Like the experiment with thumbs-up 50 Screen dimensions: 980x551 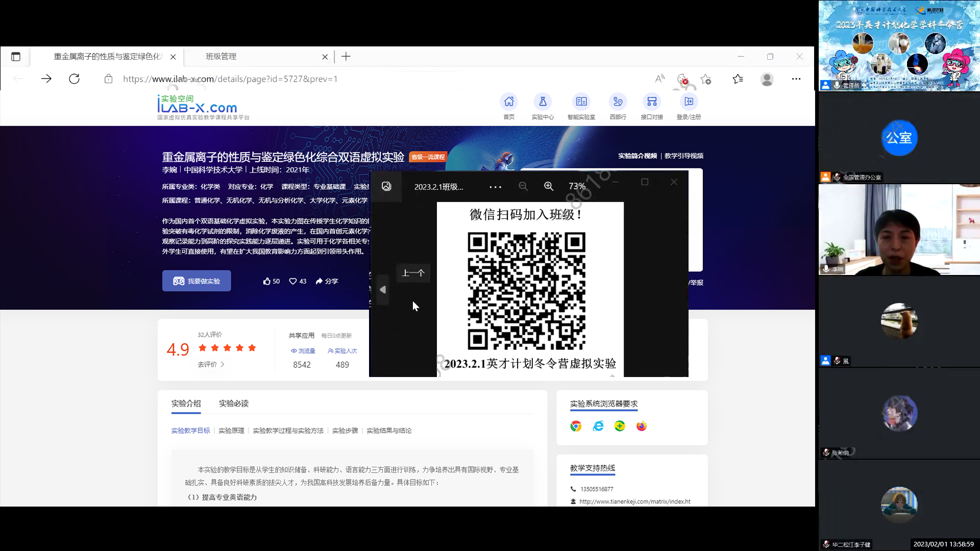(x=272, y=281)
